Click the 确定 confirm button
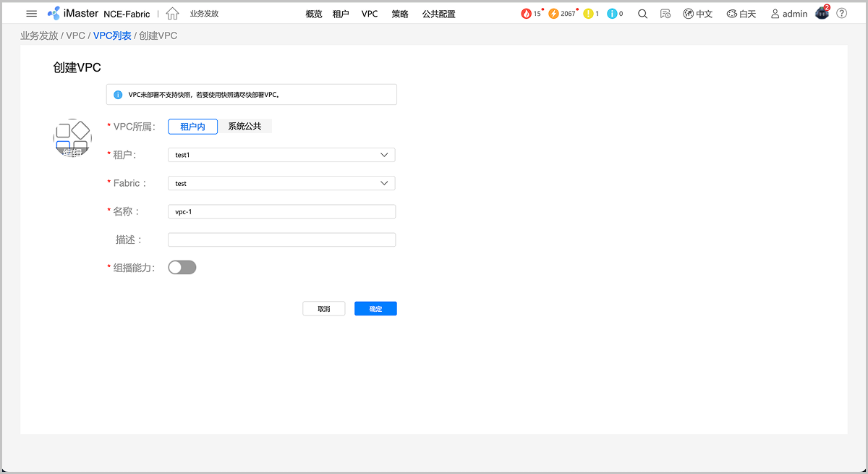The width and height of the screenshot is (868, 474). tap(375, 309)
